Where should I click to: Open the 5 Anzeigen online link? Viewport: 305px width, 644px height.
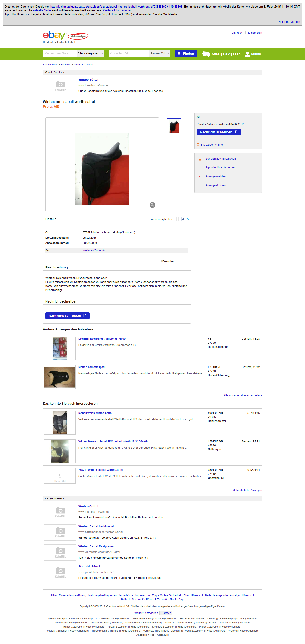point(212,145)
